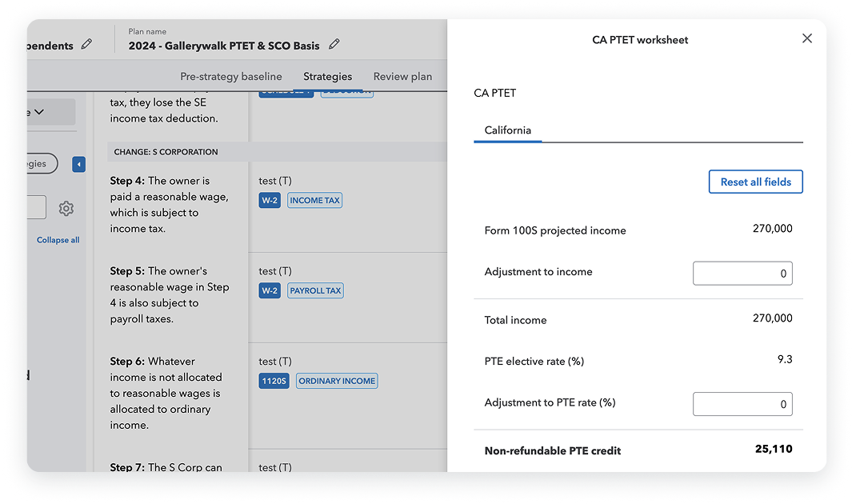The width and height of the screenshot is (852, 504).
Task: Reset all fields in the worksheet
Action: tap(756, 182)
